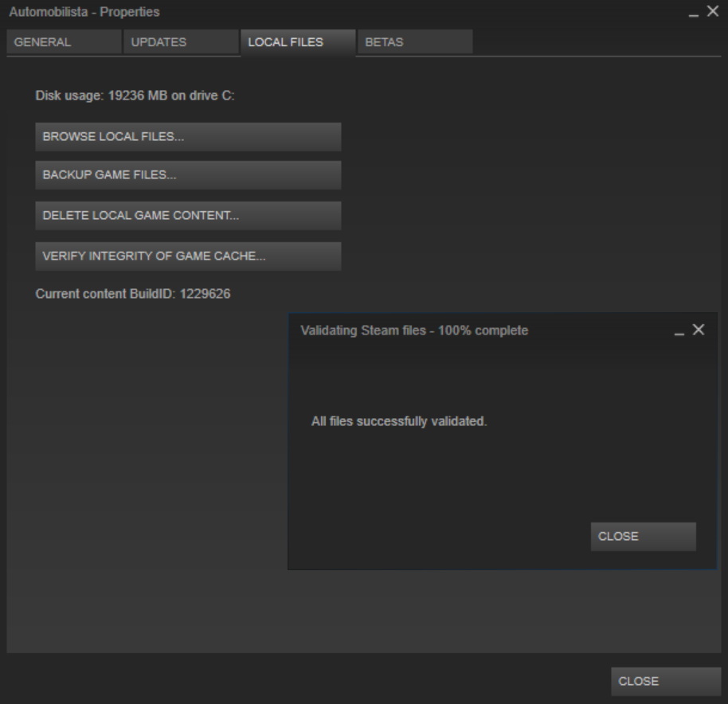Click the X icon of the validation dialog
Image resolution: width=728 pixels, height=704 pixels.
coord(699,330)
